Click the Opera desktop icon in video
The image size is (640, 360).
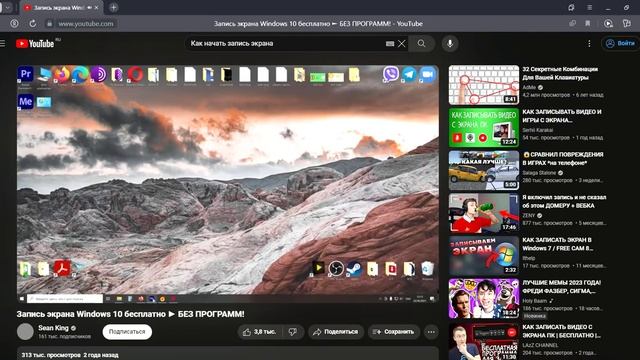(x=135, y=75)
